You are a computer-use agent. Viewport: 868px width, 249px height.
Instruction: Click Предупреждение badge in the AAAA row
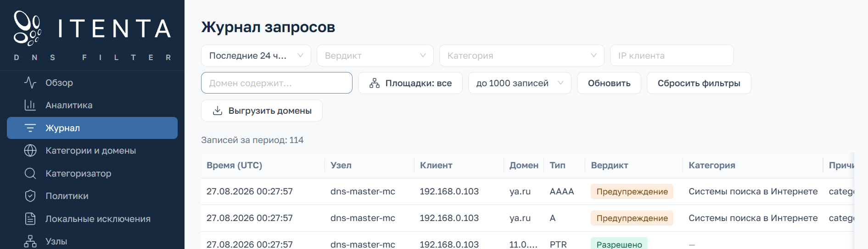click(632, 192)
